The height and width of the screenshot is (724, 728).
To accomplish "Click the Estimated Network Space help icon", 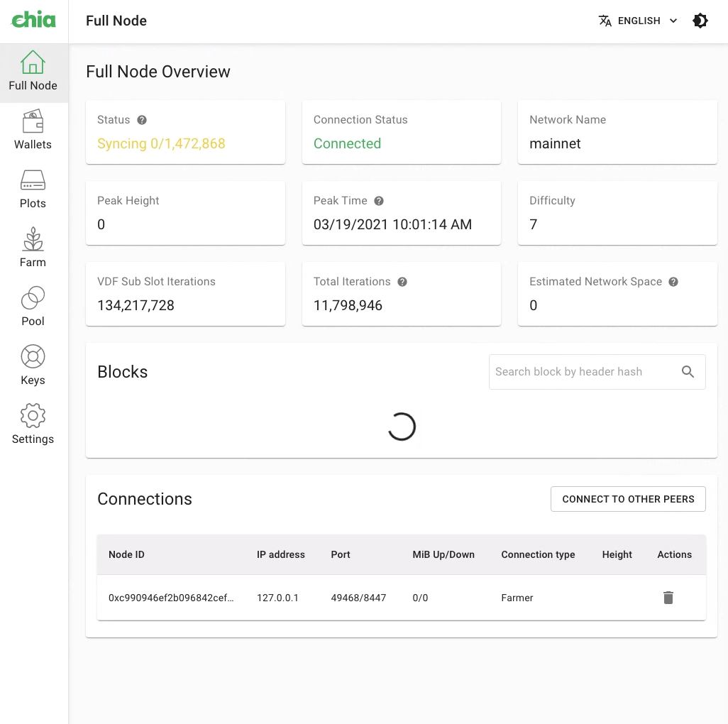I will coord(673,282).
